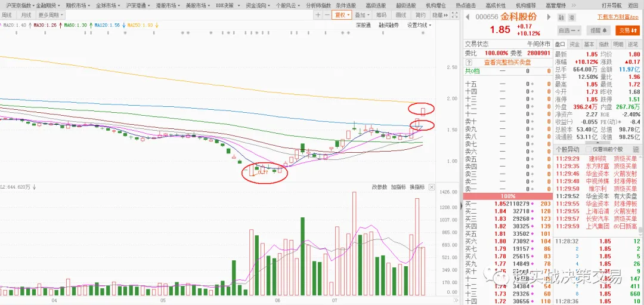Screen dimensions: 644x305
Task: Expand 更多周期 period dropdown
Action: pyautogui.click(x=51, y=15)
